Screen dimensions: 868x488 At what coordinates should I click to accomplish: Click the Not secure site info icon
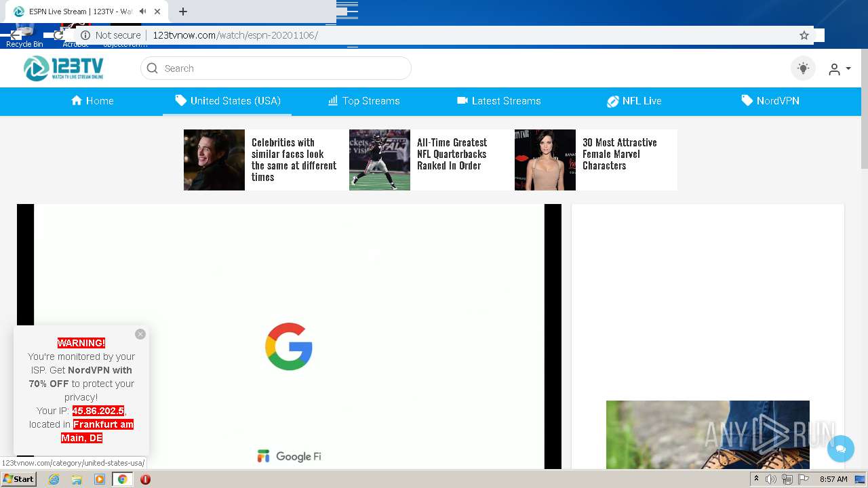click(85, 35)
